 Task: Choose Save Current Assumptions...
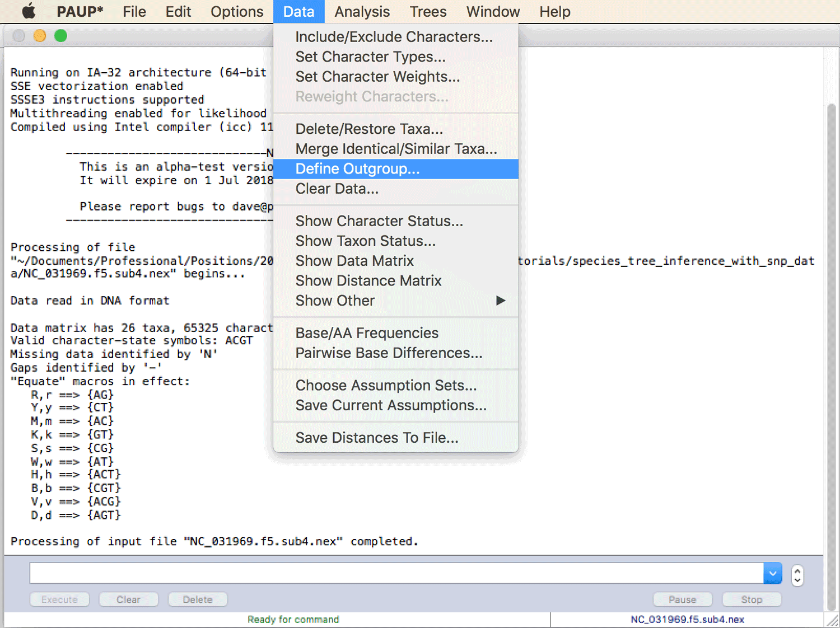(396, 405)
